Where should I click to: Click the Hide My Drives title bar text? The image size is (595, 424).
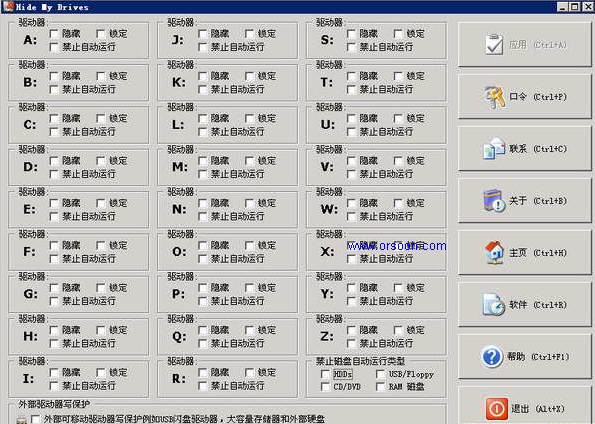(x=52, y=7)
